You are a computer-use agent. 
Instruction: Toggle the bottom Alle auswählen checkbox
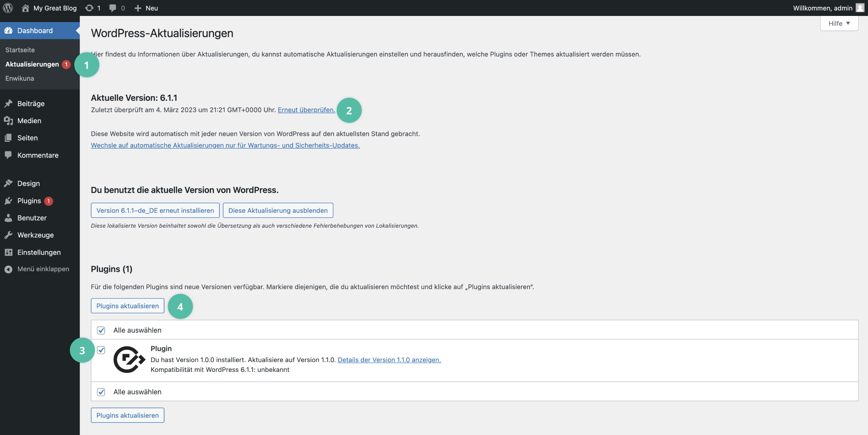pyautogui.click(x=101, y=392)
